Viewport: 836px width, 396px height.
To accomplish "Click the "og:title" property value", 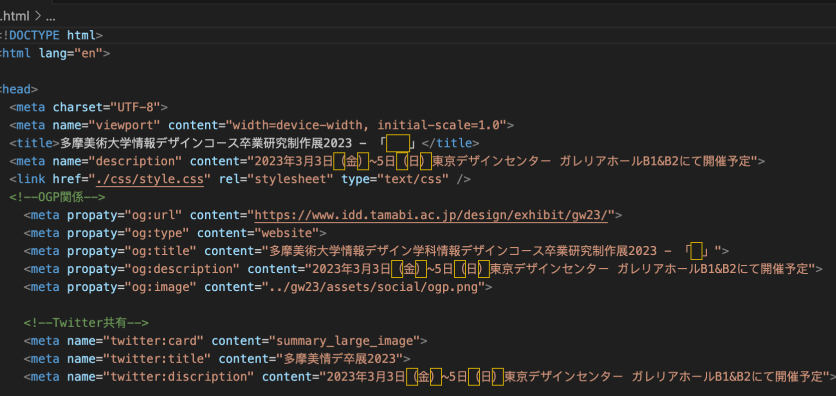I will (161, 251).
